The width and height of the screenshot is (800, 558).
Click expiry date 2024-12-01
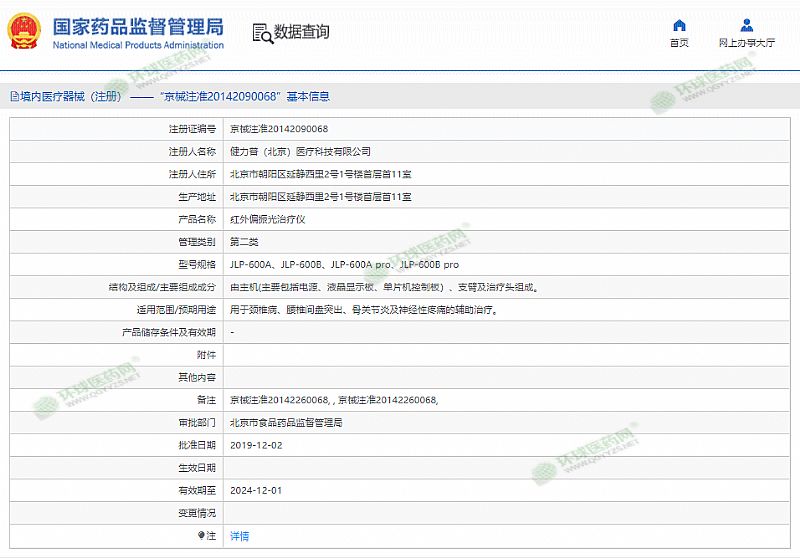pyautogui.click(x=256, y=490)
